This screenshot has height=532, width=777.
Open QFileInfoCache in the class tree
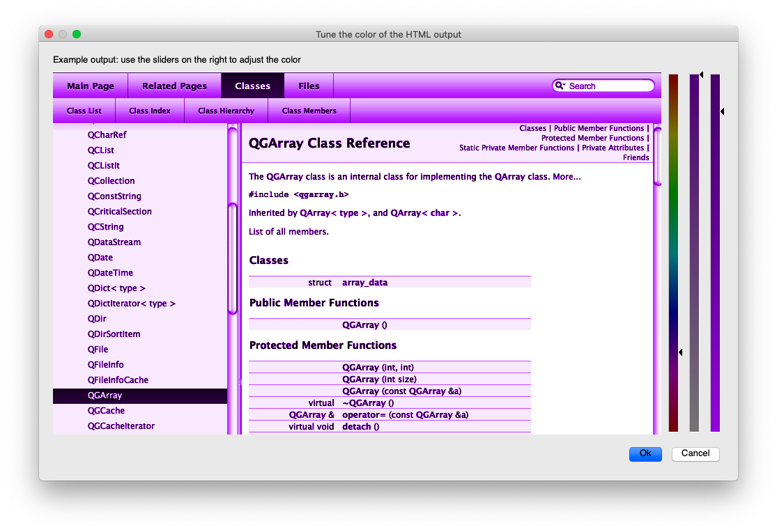pos(118,380)
